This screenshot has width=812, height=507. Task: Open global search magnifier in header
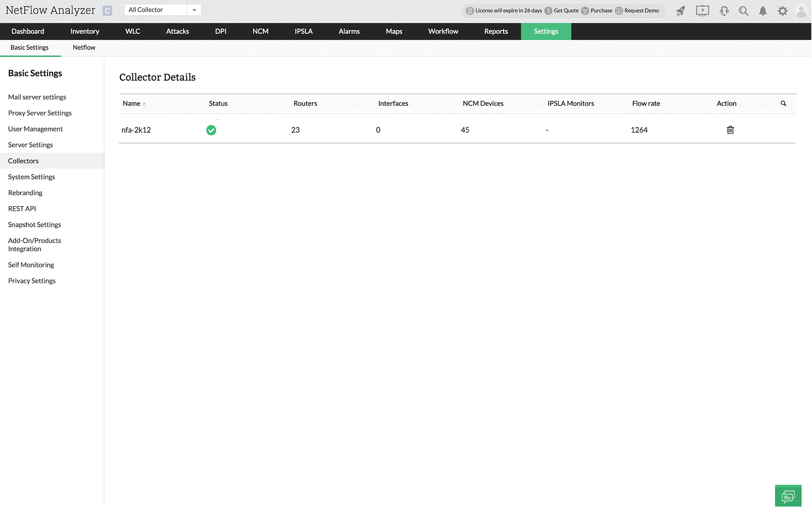click(743, 11)
